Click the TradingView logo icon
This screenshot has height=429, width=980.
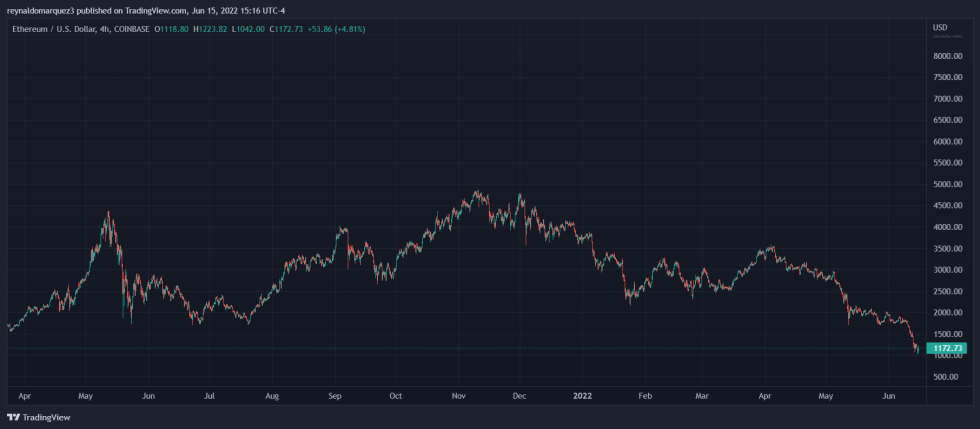coord(13,417)
